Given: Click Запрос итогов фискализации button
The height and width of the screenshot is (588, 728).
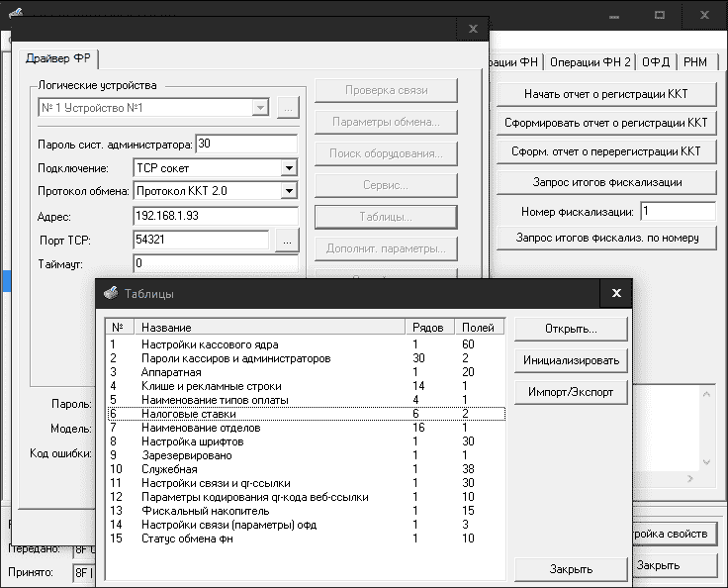Looking at the screenshot, I should click(606, 182).
